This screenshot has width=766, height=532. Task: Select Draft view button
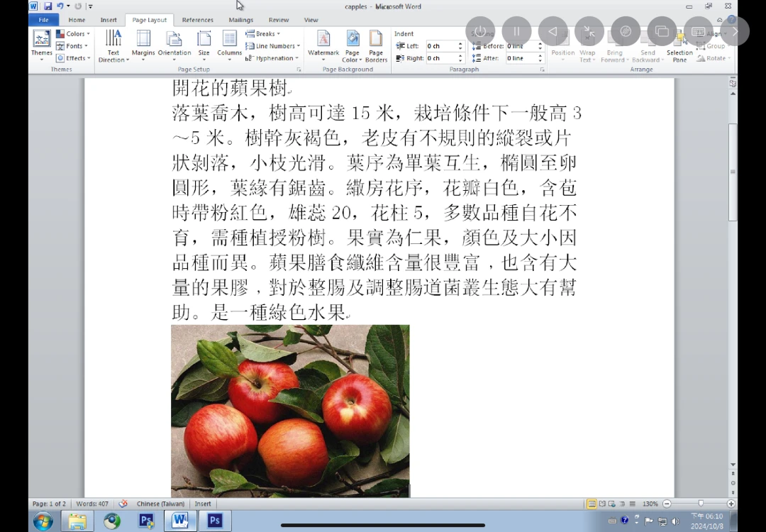632,504
